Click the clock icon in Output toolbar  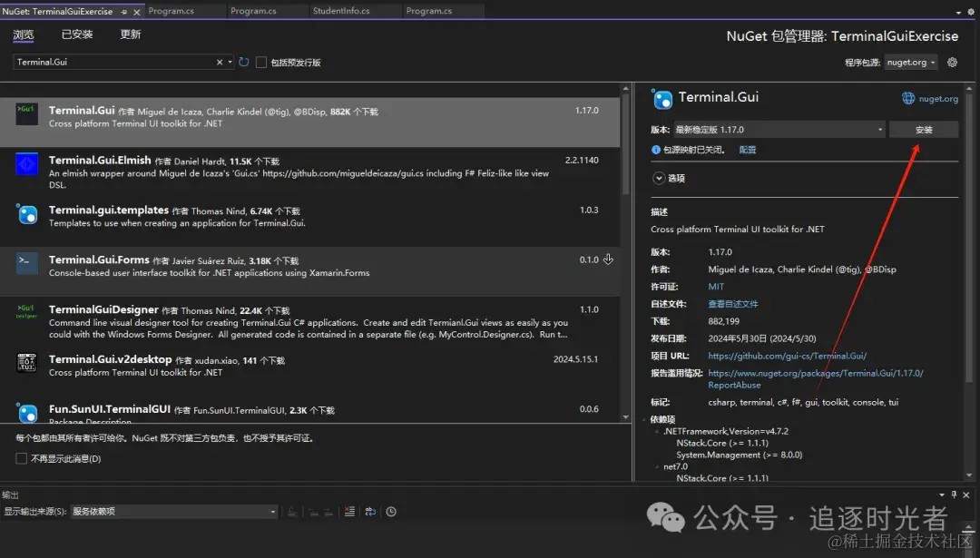391,512
